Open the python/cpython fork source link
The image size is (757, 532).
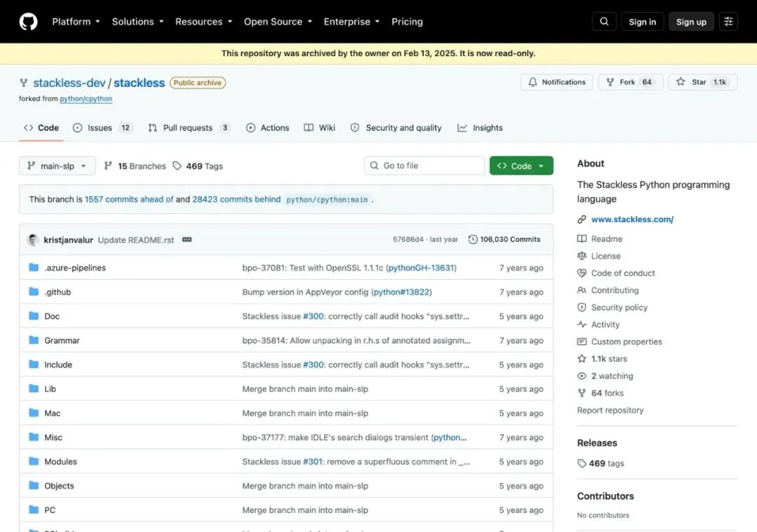86,99
